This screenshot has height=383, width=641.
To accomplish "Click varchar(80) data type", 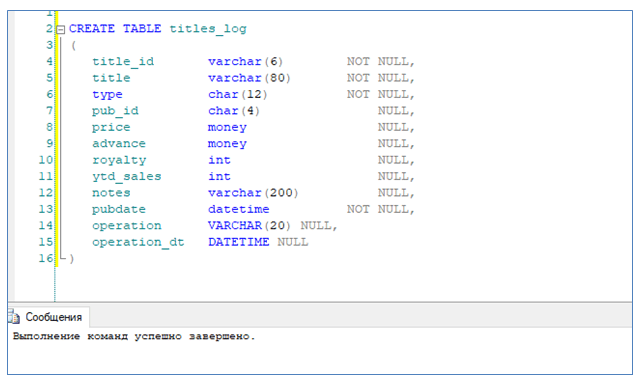I will point(249,78).
